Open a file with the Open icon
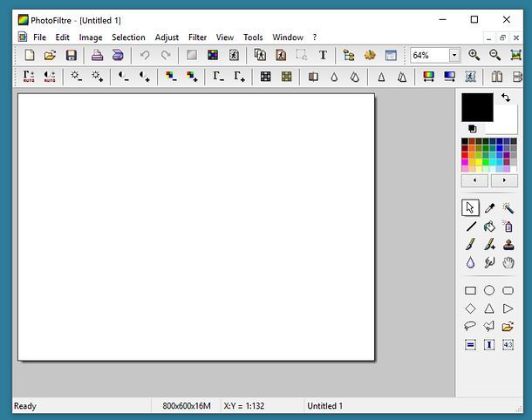 [50, 55]
